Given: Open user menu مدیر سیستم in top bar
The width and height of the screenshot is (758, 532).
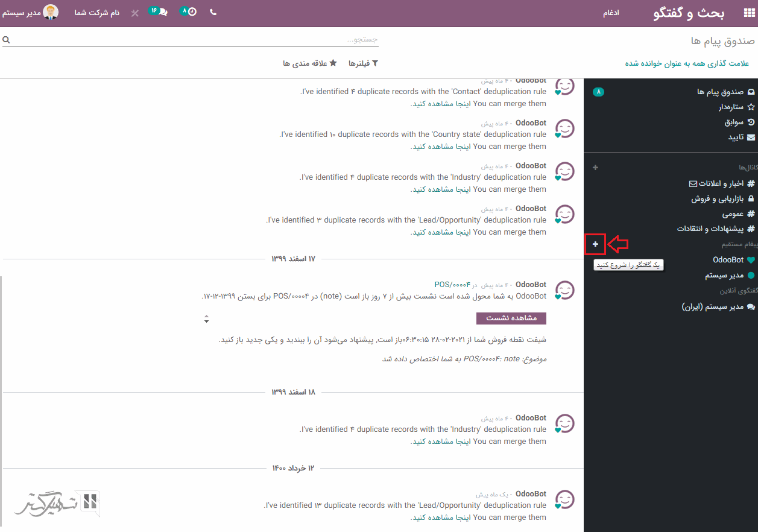Looking at the screenshot, I should click(30, 13).
